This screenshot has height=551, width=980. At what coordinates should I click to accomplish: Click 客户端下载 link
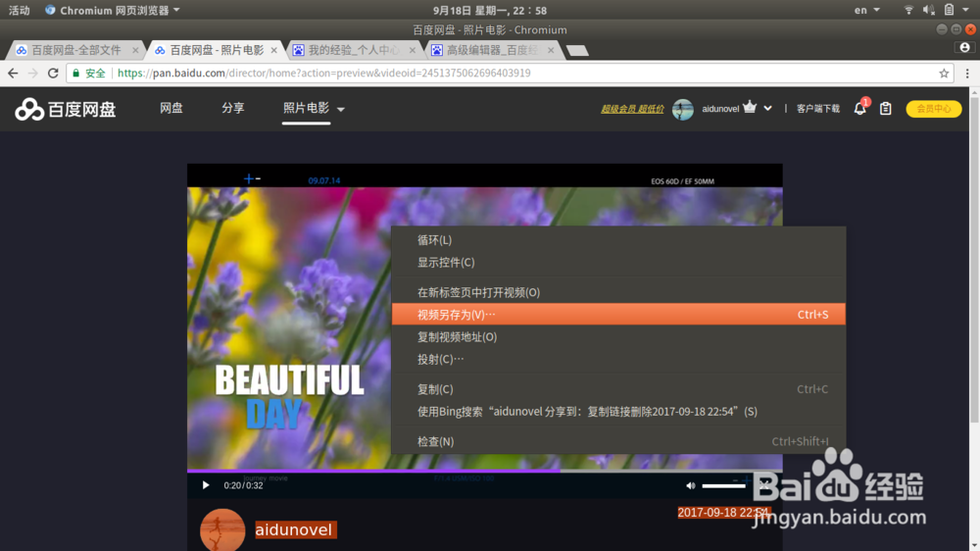[818, 109]
